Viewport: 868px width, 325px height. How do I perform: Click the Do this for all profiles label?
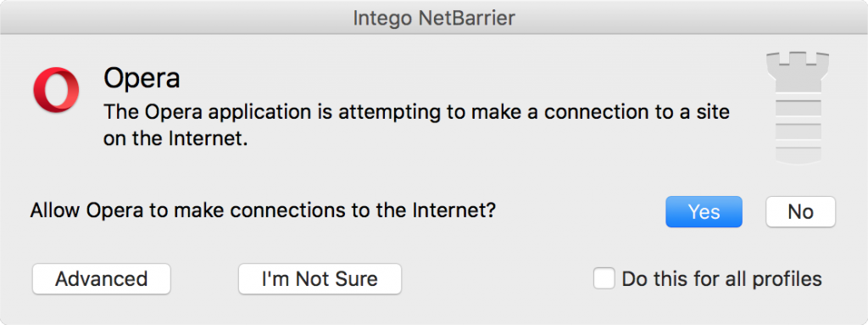722,278
